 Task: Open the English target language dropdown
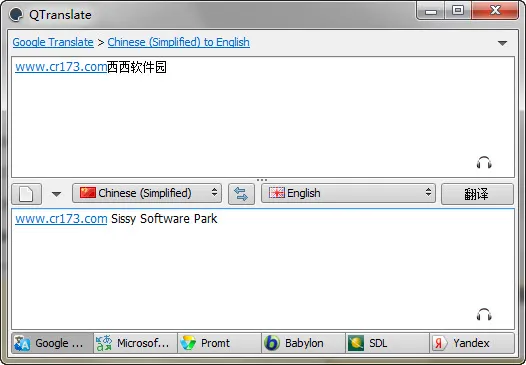pos(348,193)
